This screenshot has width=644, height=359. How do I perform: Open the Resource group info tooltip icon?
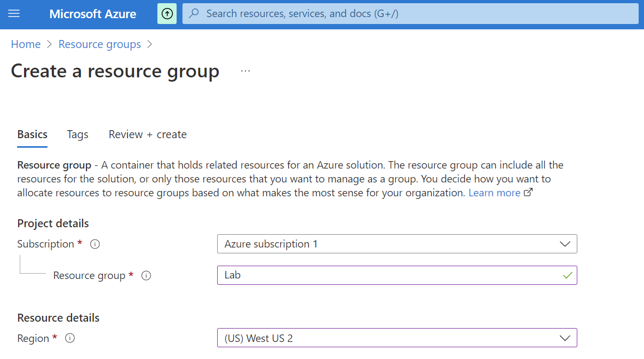click(x=147, y=275)
